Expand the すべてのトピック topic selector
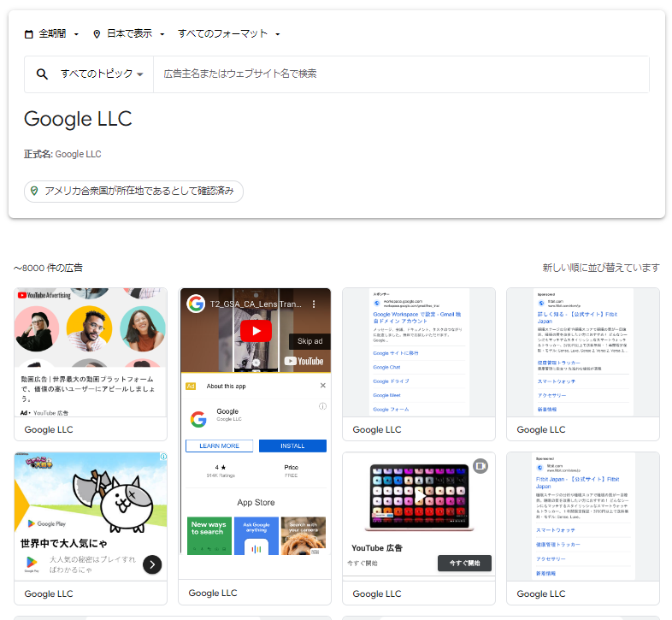 pyautogui.click(x=102, y=74)
